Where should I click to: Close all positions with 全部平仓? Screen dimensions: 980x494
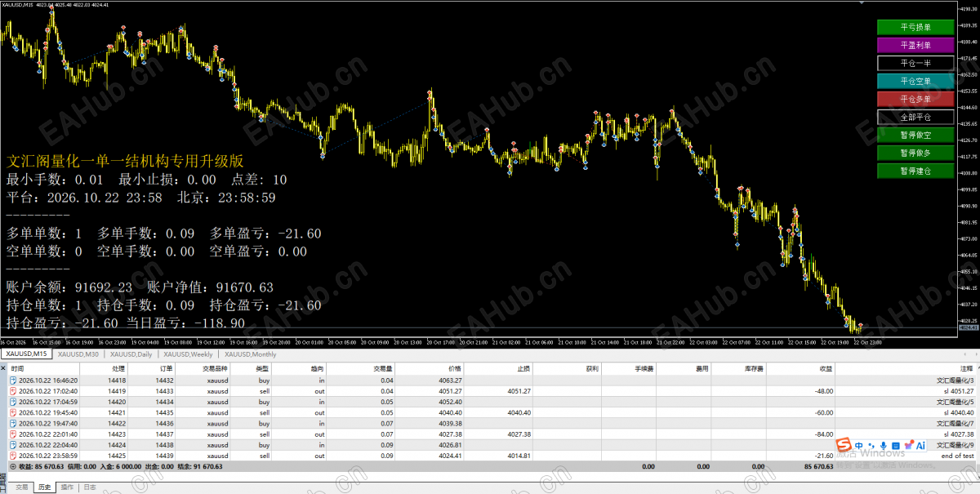coord(915,117)
